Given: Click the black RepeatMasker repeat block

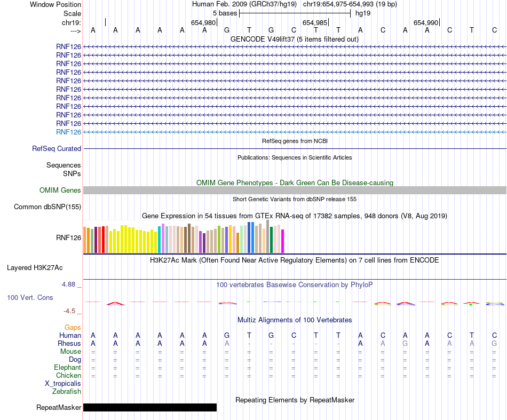Looking at the screenshot, I should coord(150,407).
